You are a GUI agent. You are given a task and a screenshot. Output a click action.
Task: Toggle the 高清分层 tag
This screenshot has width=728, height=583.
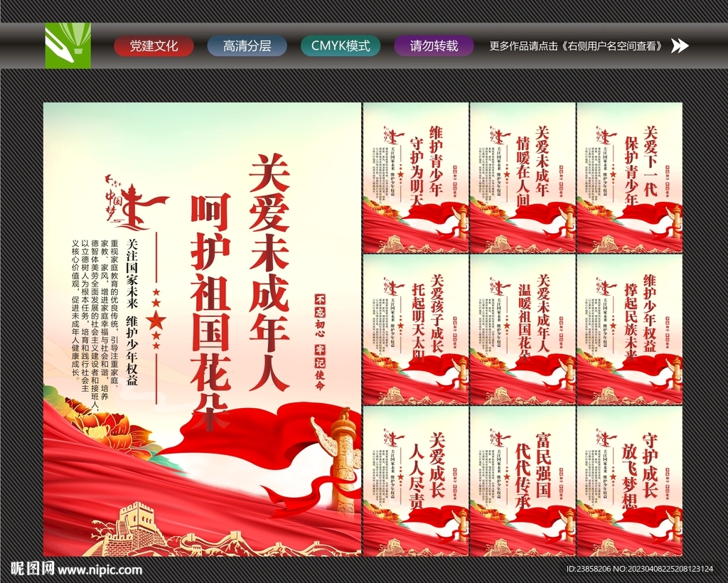point(245,46)
